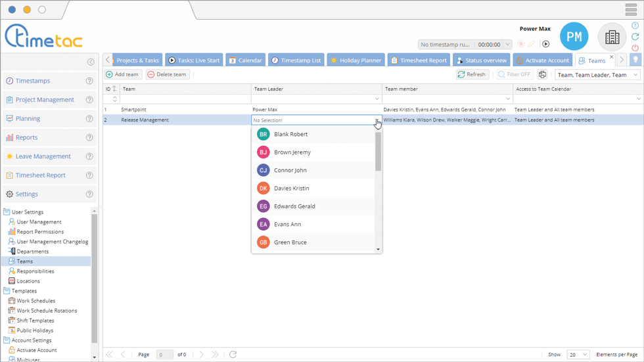Switch to the Holiday Planner tab
Viewport: 644px width, 362px height.
click(x=355, y=60)
